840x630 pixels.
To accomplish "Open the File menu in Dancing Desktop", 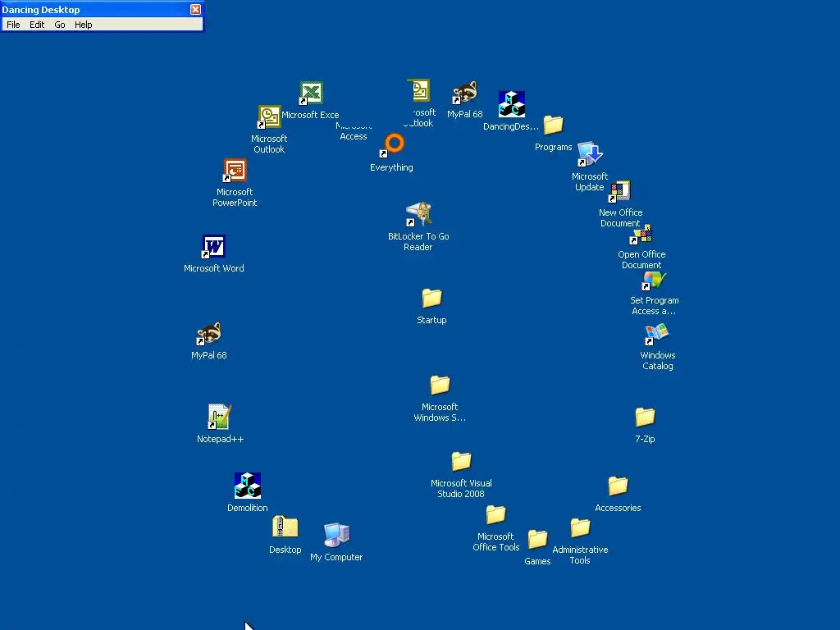I will 13,25.
